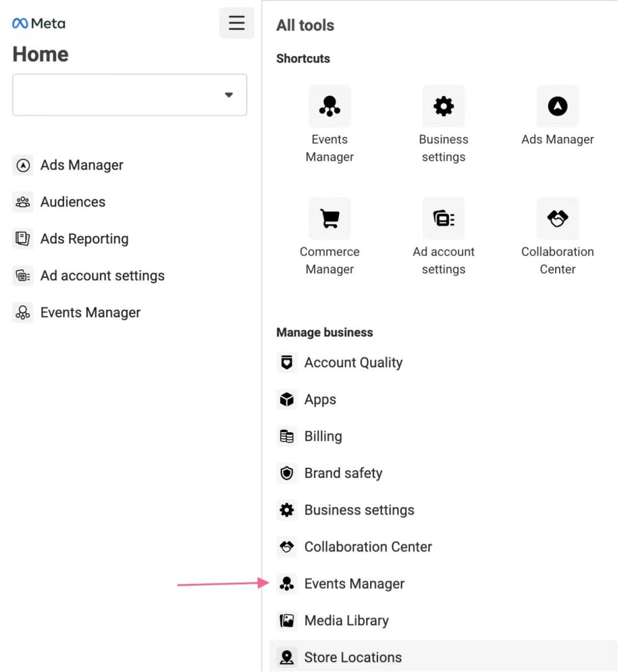
Task: Click the Business settings shortcut gear icon
Action: [443, 106]
